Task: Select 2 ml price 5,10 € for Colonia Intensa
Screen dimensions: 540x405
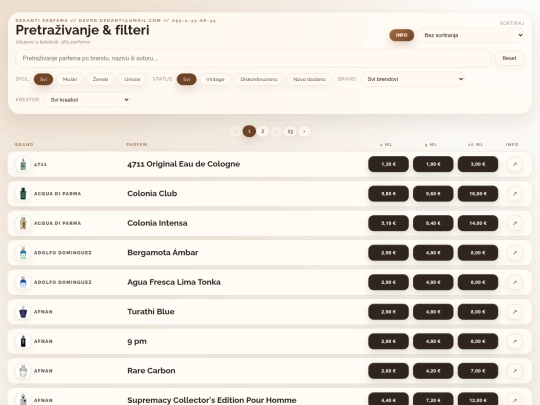Action: (388, 223)
